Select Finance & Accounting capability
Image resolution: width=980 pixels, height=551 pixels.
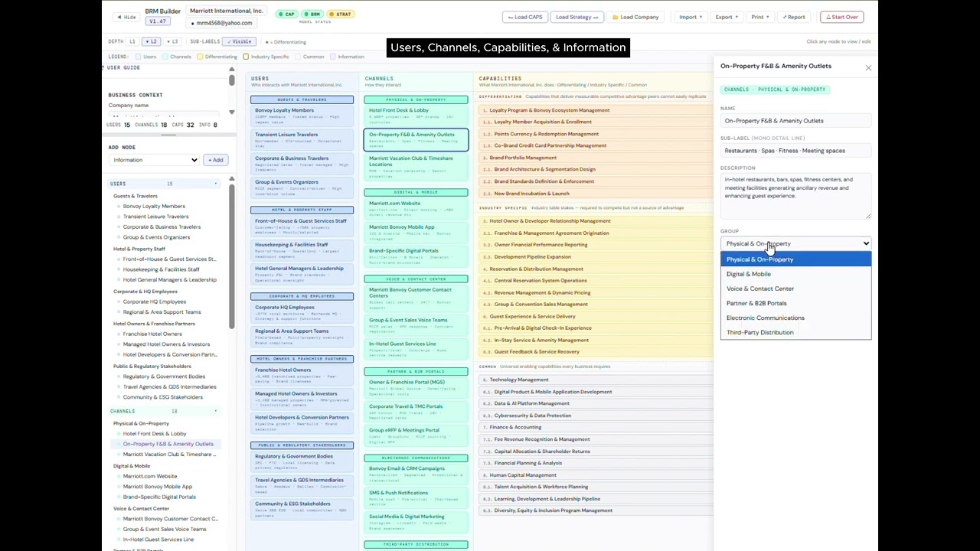594,427
